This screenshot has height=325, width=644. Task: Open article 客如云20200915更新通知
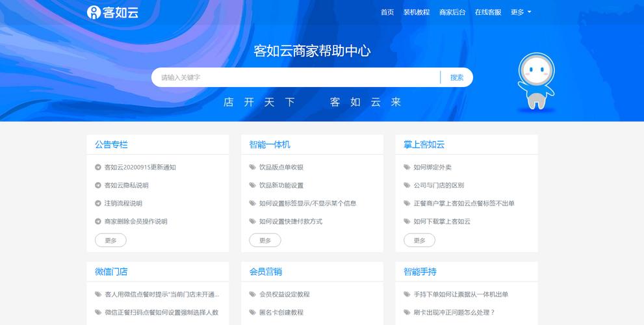[140, 167]
